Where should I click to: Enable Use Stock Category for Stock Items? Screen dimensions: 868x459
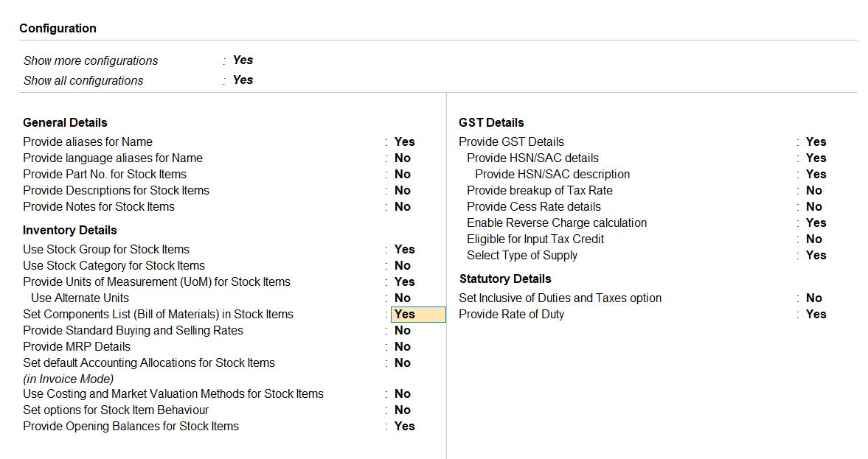click(x=402, y=265)
